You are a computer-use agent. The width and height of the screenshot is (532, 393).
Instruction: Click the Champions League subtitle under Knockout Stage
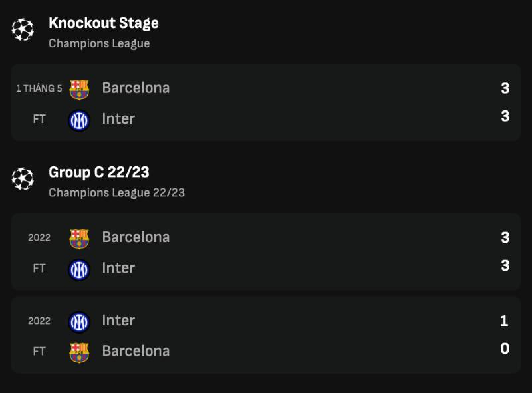[x=99, y=44]
